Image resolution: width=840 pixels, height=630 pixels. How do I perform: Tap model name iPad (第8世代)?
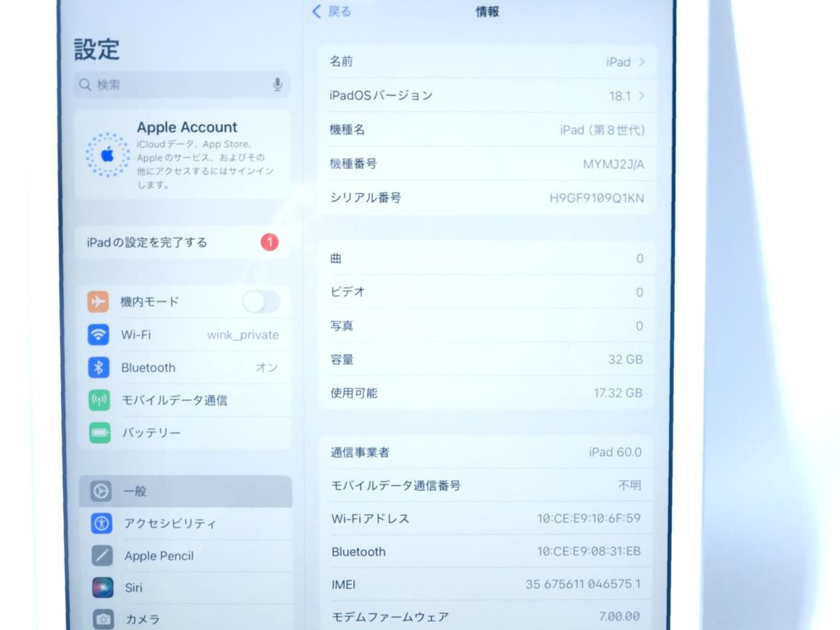(602, 130)
